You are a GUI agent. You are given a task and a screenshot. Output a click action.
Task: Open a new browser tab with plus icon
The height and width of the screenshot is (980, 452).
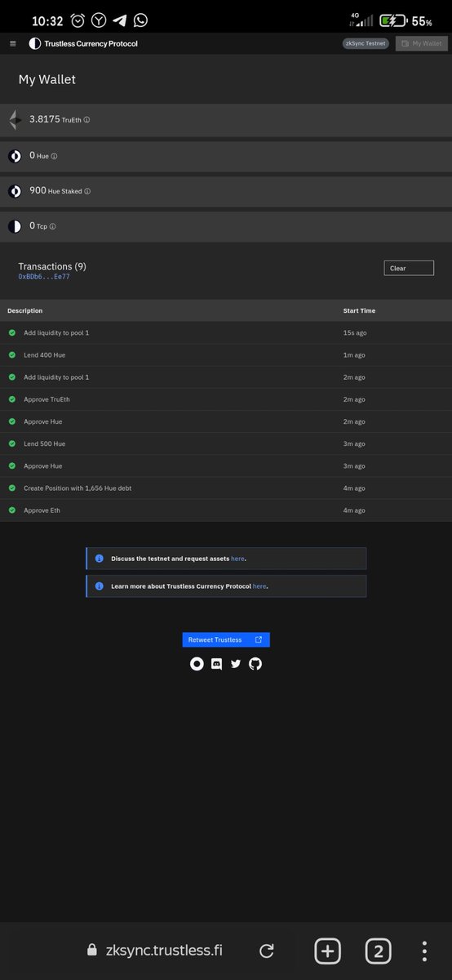pyautogui.click(x=327, y=951)
